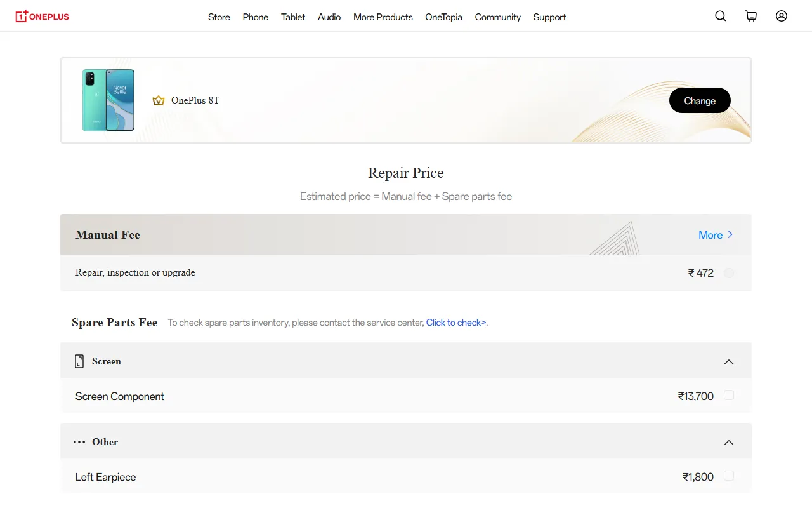Viewport: 812px width, 508px height.
Task: Click the Screen Component label
Action: click(120, 396)
